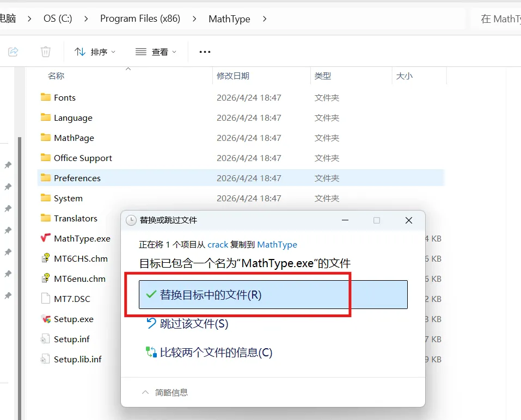
Task: Click the MathType destination link in dialog
Action: (277, 245)
